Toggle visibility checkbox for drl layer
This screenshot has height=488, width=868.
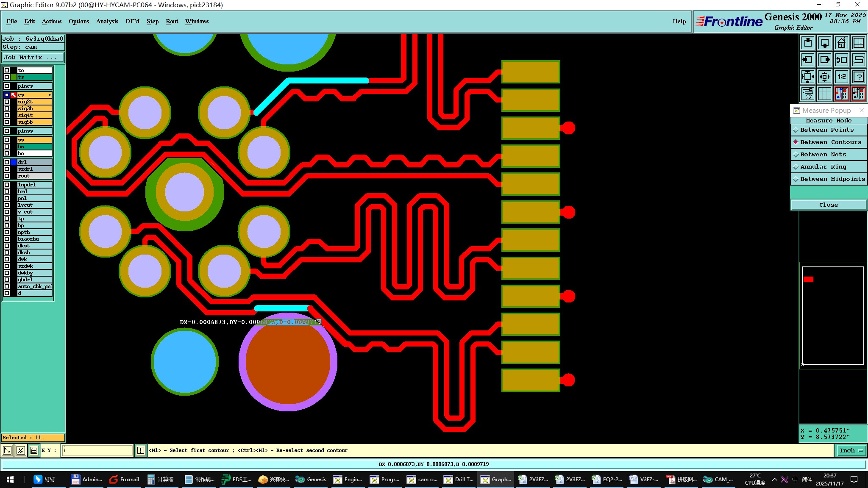(7, 162)
